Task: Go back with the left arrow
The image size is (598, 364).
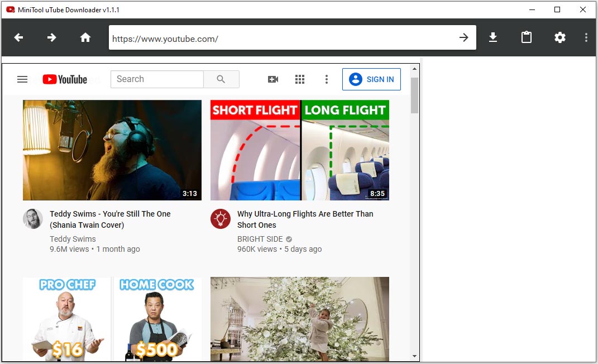Action: click(18, 37)
